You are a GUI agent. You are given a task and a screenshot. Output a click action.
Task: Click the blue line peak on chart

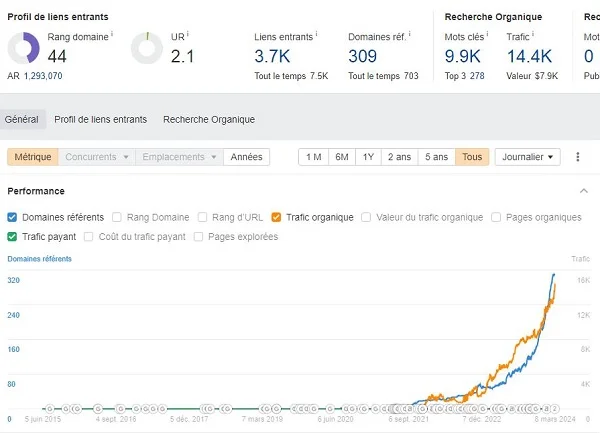(553, 274)
